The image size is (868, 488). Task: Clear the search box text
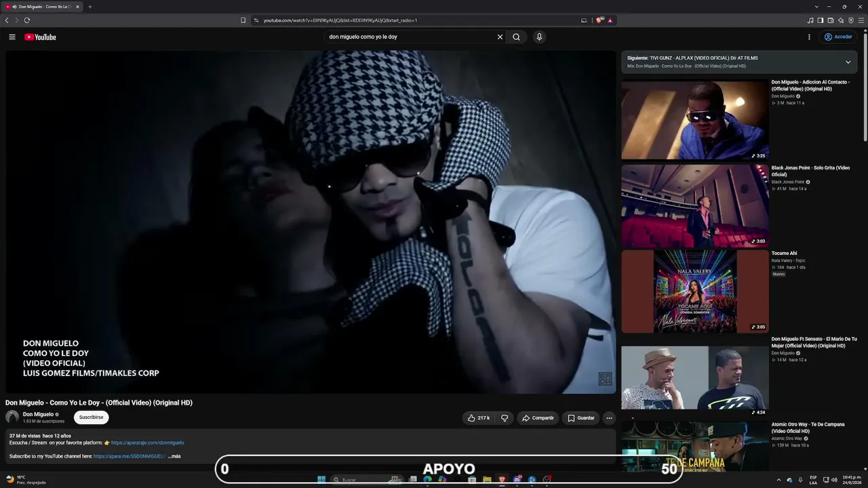[500, 37]
